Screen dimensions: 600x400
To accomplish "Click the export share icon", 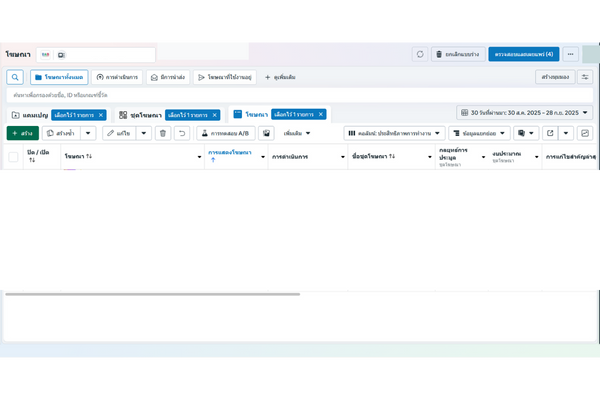I will (x=550, y=133).
